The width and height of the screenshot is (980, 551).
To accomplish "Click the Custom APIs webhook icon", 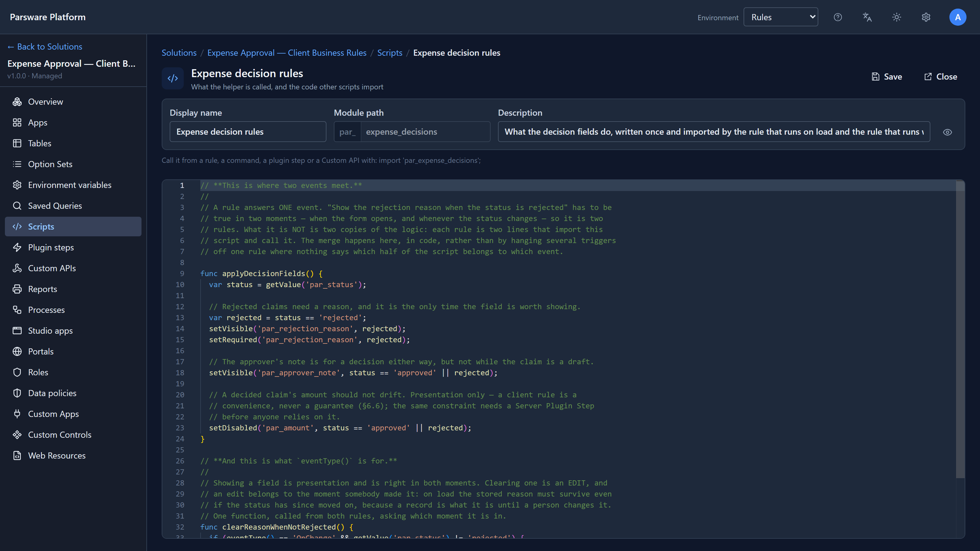I will coord(17,268).
